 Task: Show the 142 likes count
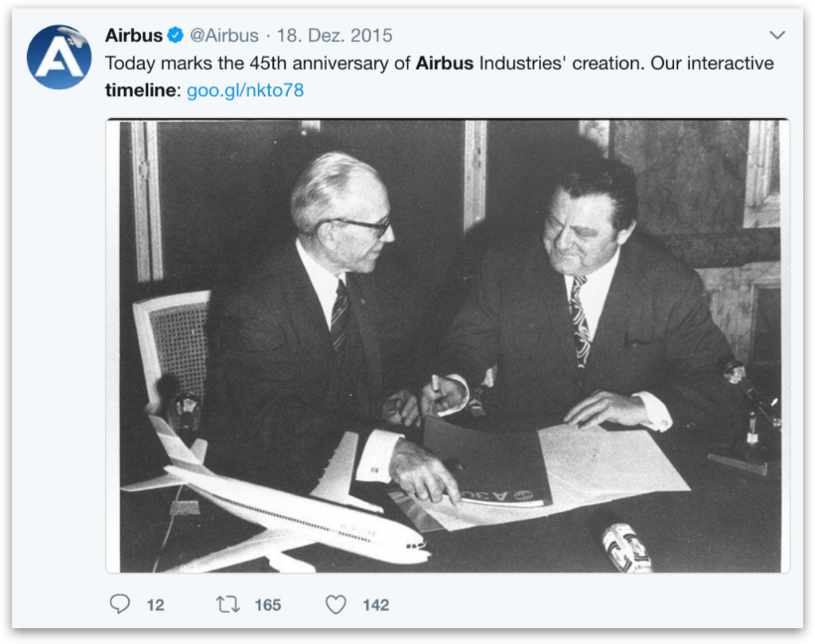click(x=376, y=605)
